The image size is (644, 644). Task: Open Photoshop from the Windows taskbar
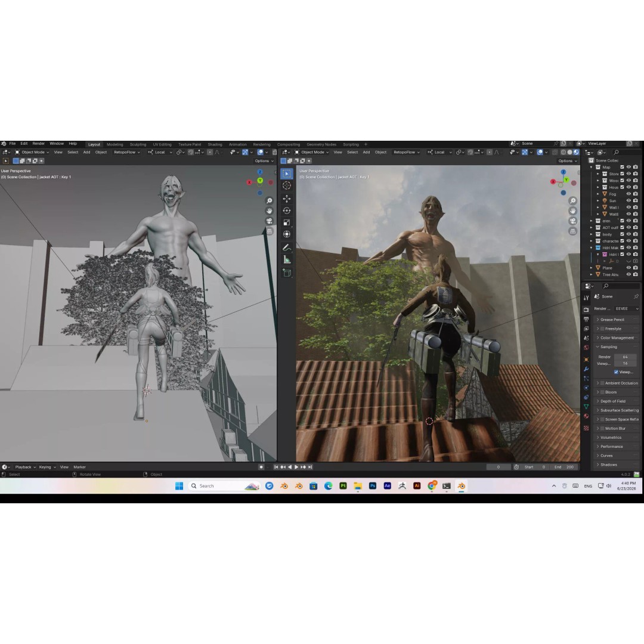click(373, 486)
